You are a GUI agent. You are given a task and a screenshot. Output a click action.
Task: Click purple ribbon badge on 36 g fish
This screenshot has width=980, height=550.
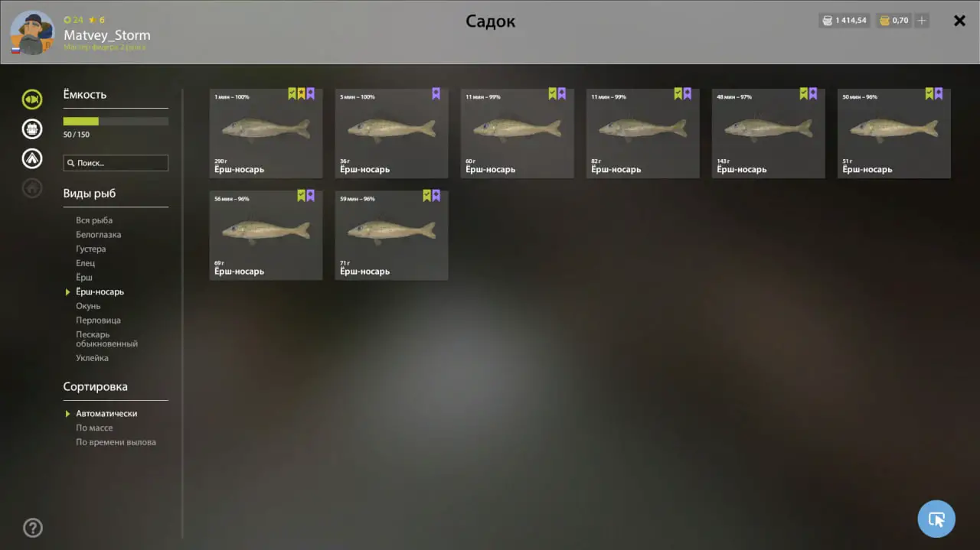coord(436,93)
